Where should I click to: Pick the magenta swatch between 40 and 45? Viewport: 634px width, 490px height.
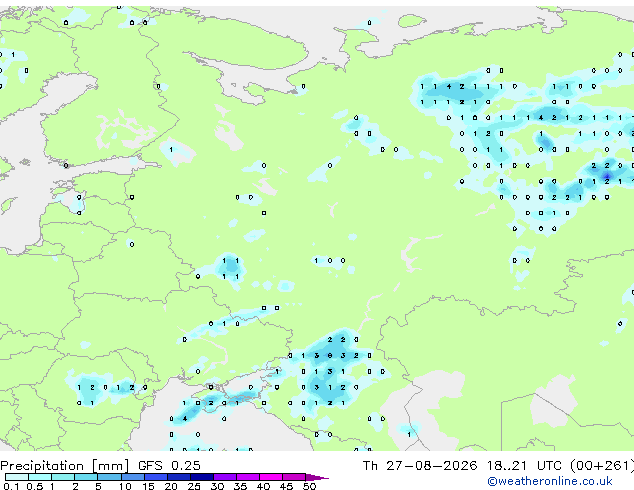[271, 477]
